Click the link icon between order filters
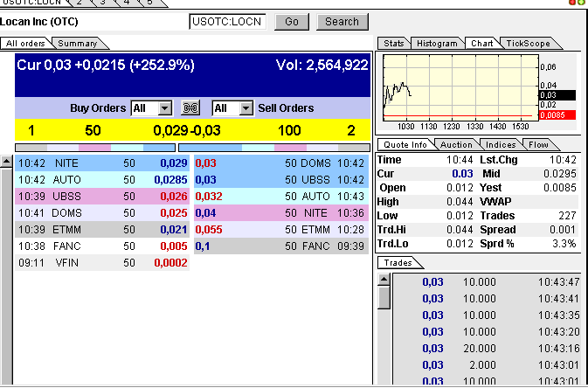The height and width of the screenshot is (388, 588). [190, 108]
